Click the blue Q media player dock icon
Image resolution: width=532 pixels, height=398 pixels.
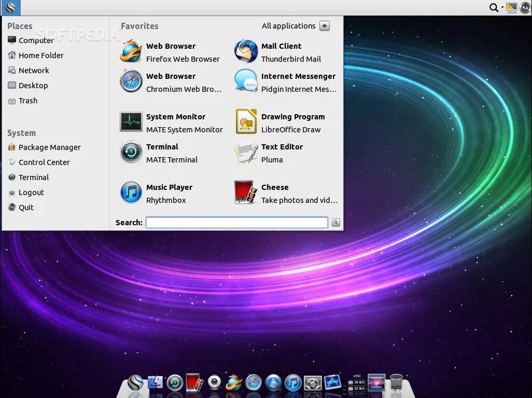click(x=273, y=383)
